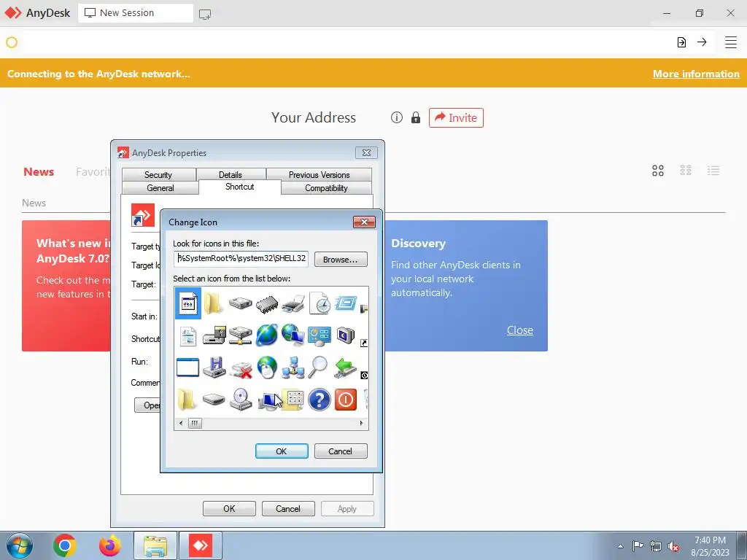Image resolution: width=747 pixels, height=560 pixels.
Task: Click Browse button in Change Icon dialog
Action: 341,260
